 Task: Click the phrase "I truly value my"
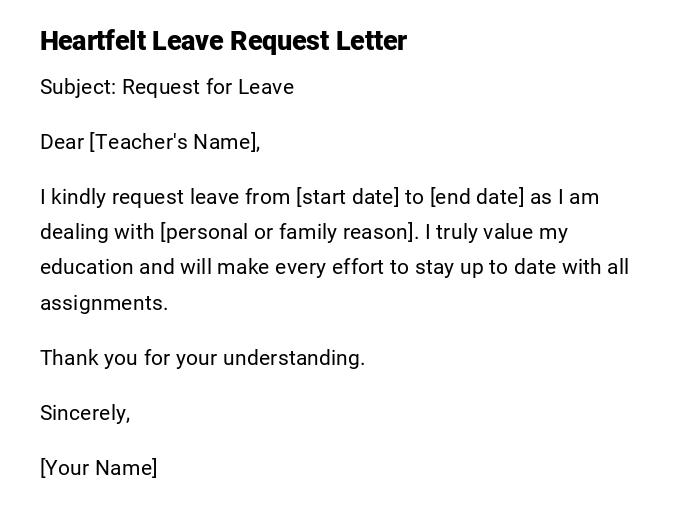tap(496, 232)
